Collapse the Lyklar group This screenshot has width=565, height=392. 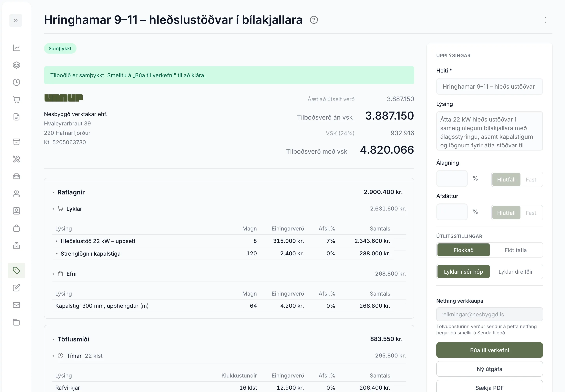tap(53, 209)
